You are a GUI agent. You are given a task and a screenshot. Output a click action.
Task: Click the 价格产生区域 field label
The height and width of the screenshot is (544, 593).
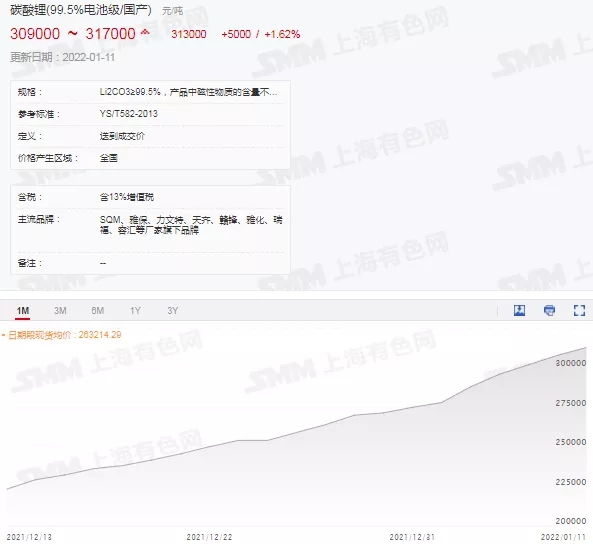[x=48, y=158]
